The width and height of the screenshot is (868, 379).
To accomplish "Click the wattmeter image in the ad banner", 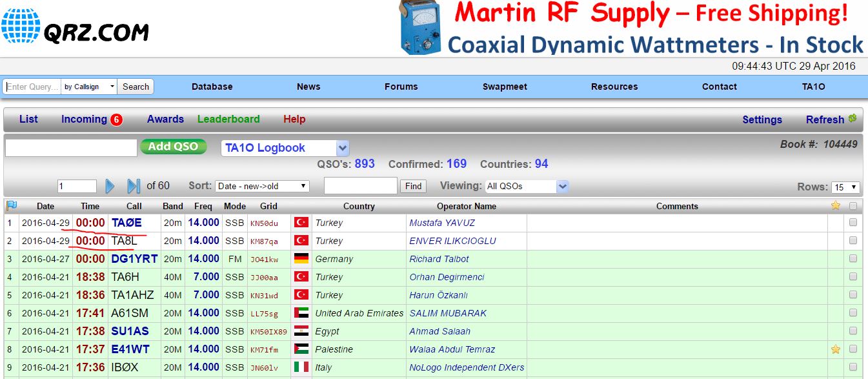I will tap(419, 28).
